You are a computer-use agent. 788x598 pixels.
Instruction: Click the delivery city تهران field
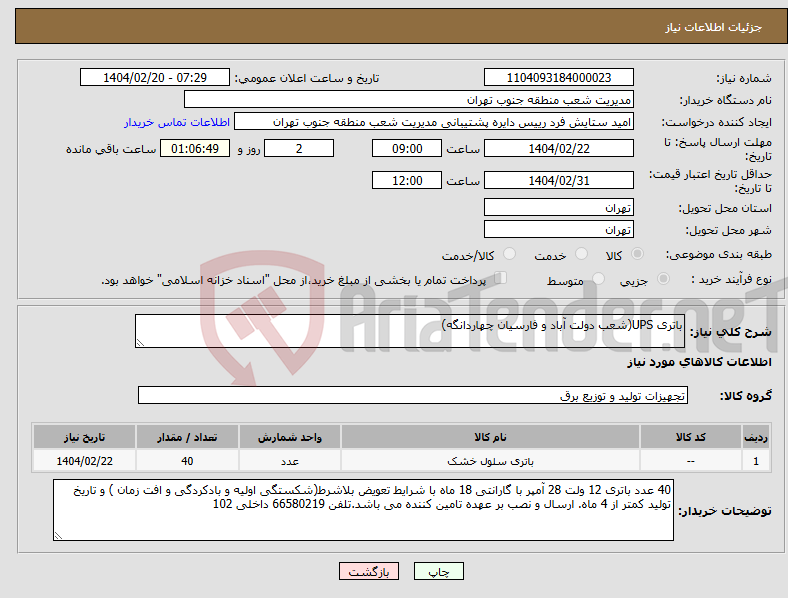[x=558, y=230]
